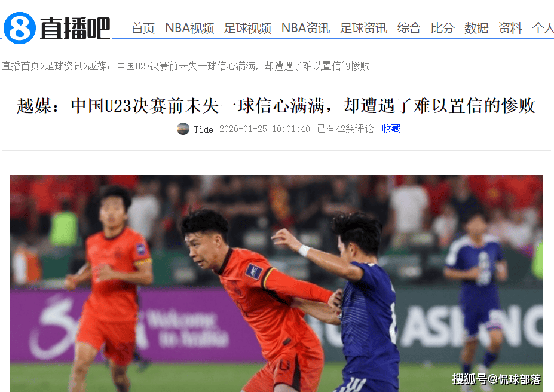Click 足球资讯 breadcrumb link
554x392 pixels.
click(63, 66)
